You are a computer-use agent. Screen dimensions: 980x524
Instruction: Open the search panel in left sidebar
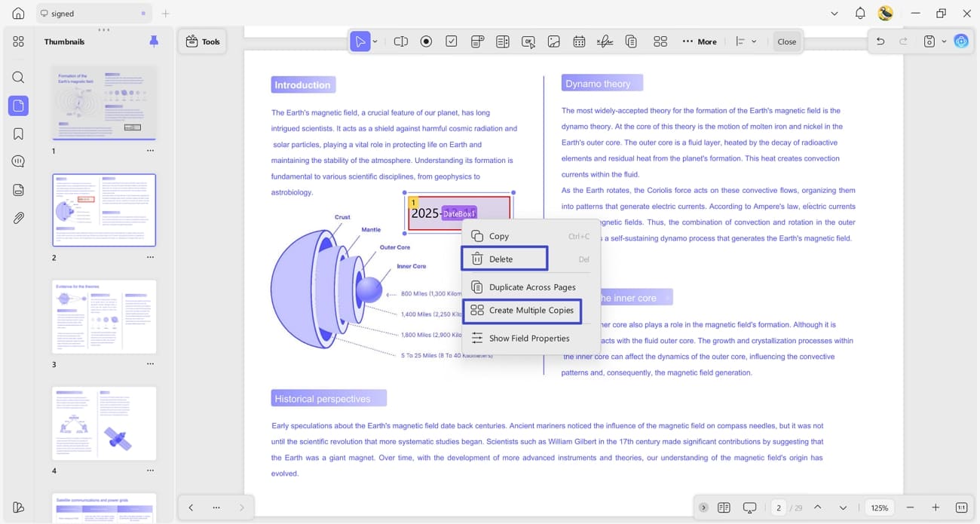pos(18,78)
